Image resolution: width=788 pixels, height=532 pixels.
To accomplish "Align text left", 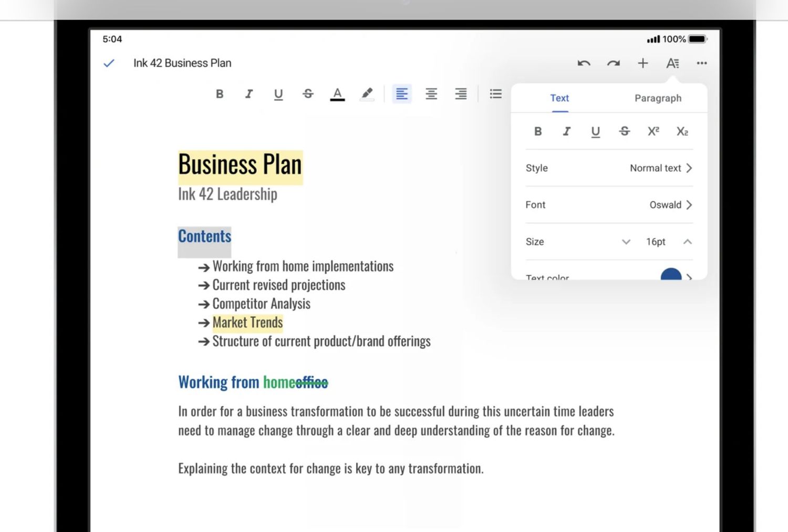I will [402, 94].
